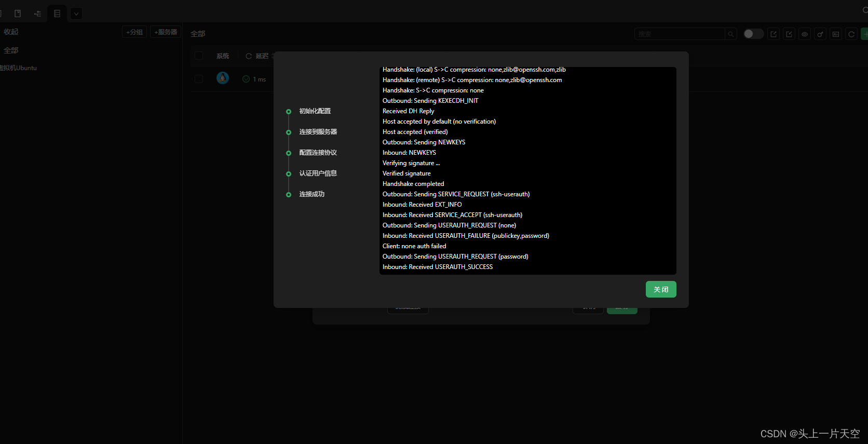The image size is (868, 444).
Task: Click the 配置连接协议 step
Action: point(318,153)
